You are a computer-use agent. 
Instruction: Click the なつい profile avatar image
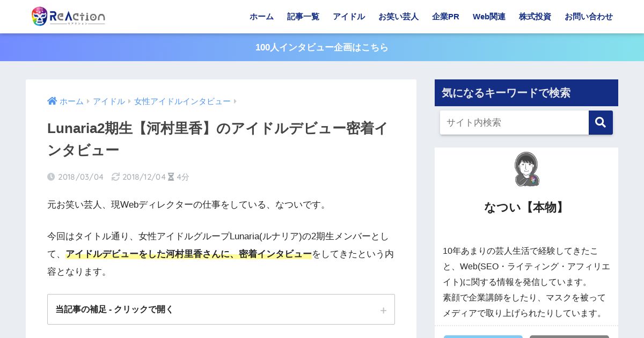click(x=526, y=169)
